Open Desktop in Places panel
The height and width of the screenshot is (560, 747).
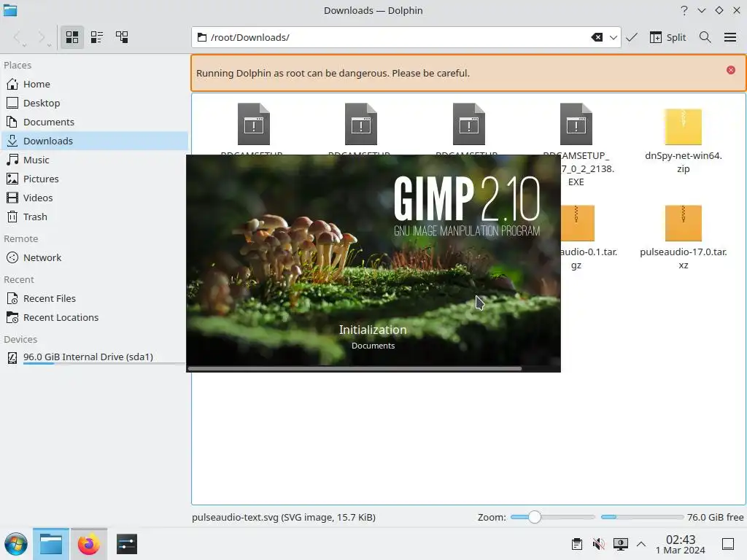click(x=94, y=103)
